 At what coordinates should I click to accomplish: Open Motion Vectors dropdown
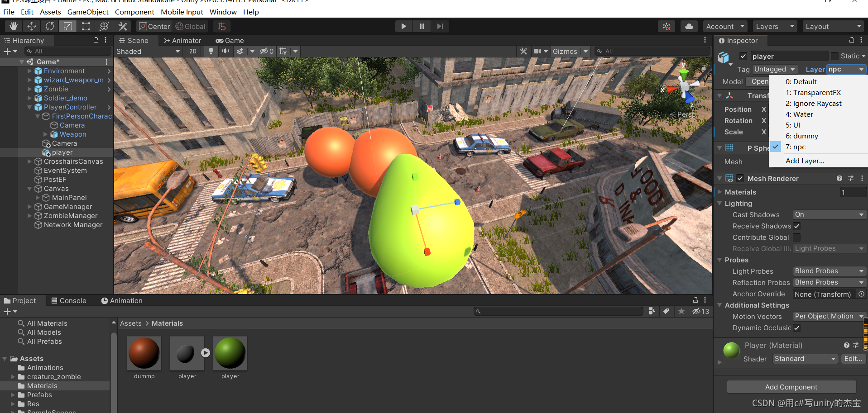[830, 316]
